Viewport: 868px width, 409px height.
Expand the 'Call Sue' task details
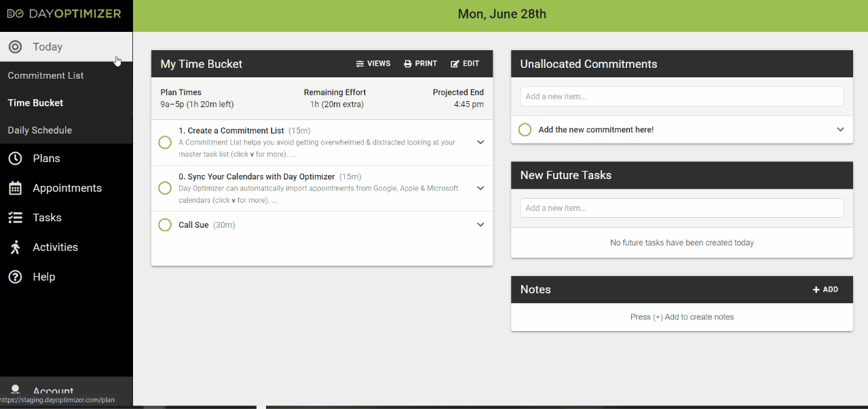click(480, 225)
